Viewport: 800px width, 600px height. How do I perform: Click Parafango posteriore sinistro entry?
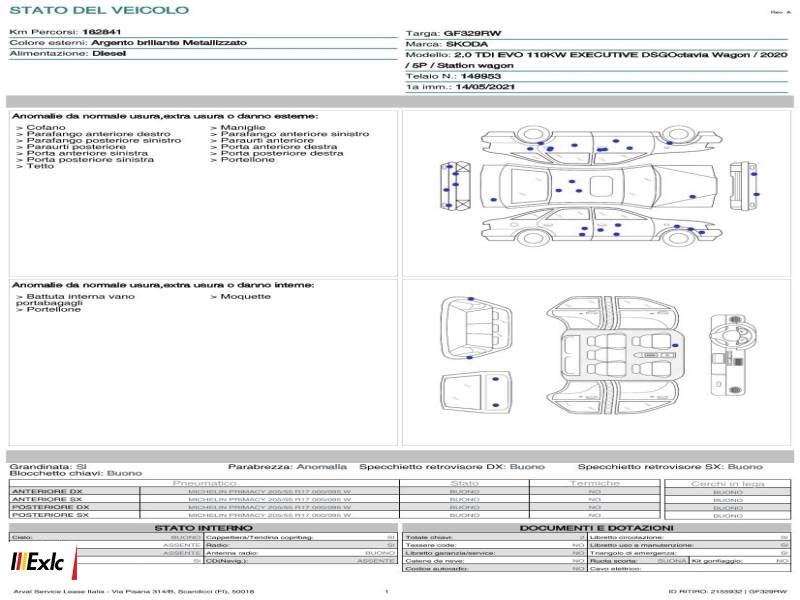point(98,140)
